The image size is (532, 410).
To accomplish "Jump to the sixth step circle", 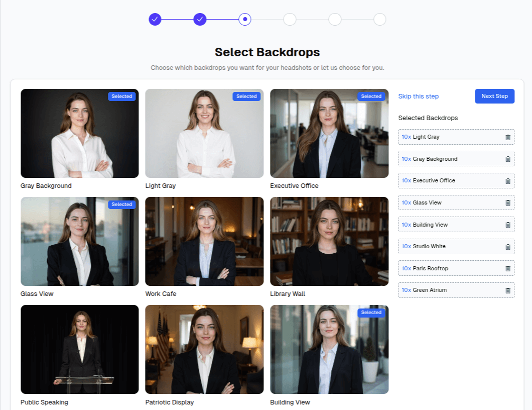I will coord(379,20).
